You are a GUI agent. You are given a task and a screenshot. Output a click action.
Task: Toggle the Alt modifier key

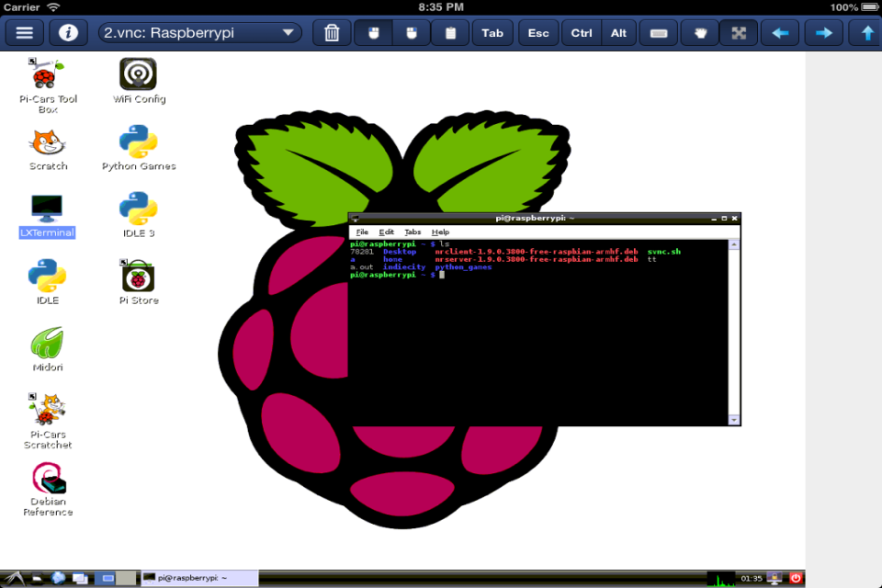click(x=618, y=33)
